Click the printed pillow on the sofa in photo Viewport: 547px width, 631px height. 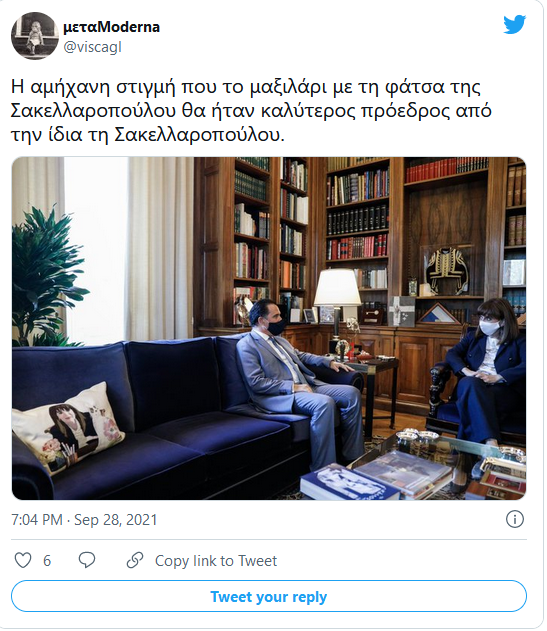click(x=68, y=427)
